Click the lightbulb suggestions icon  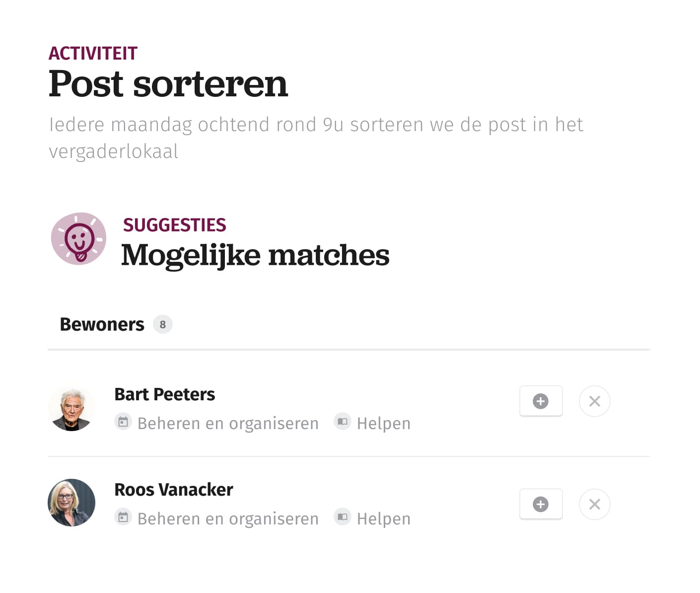pyautogui.click(x=78, y=239)
